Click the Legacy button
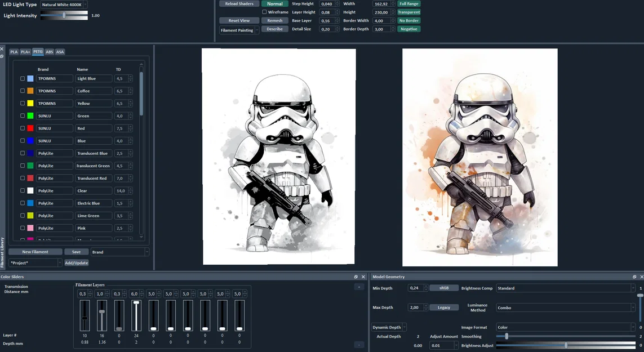 pos(444,308)
